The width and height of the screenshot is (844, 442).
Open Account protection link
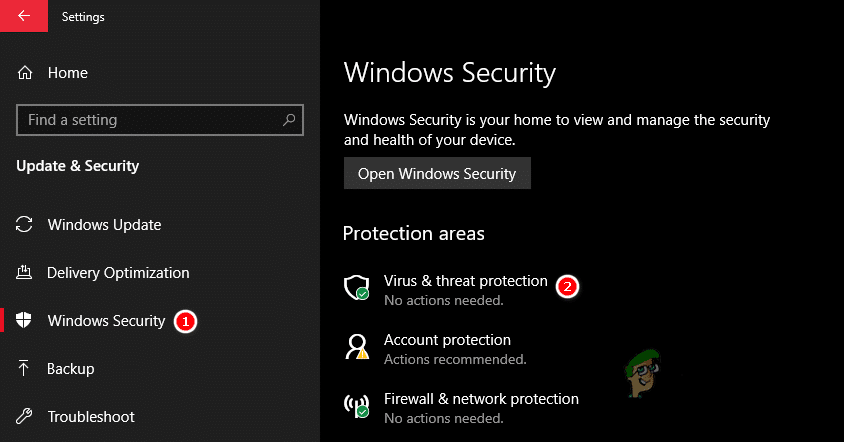coord(447,340)
